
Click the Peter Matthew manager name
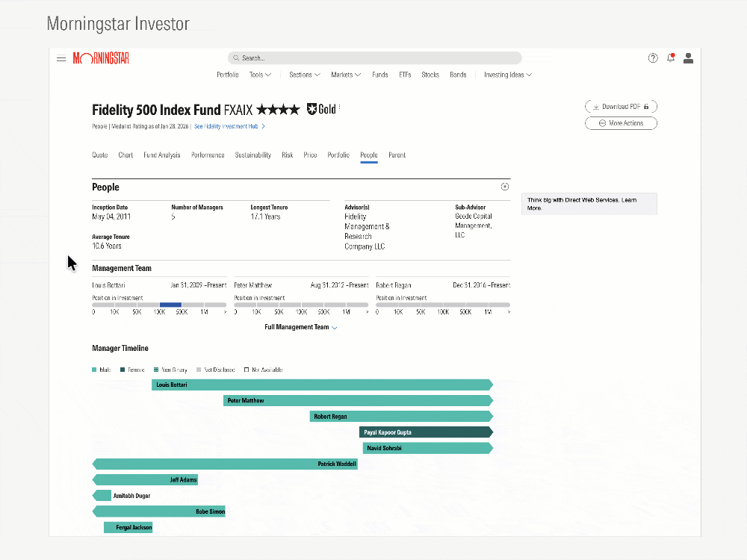(253, 285)
